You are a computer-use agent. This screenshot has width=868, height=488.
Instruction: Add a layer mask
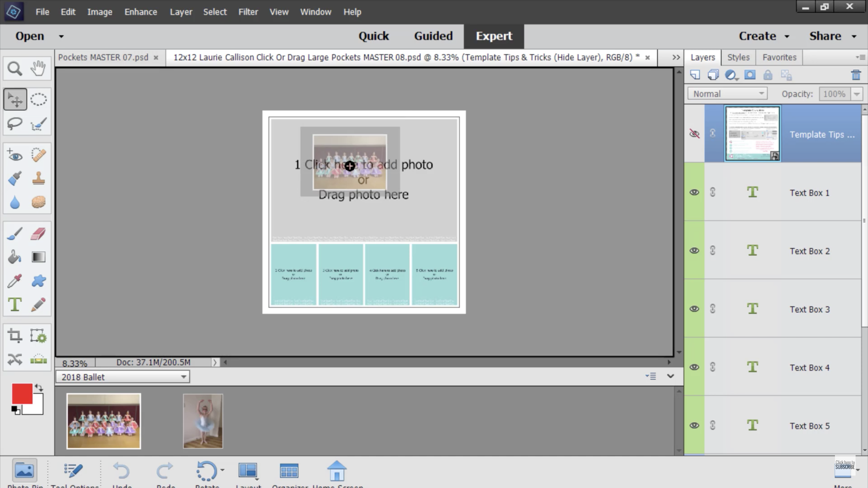pyautogui.click(x=750, y=75)
